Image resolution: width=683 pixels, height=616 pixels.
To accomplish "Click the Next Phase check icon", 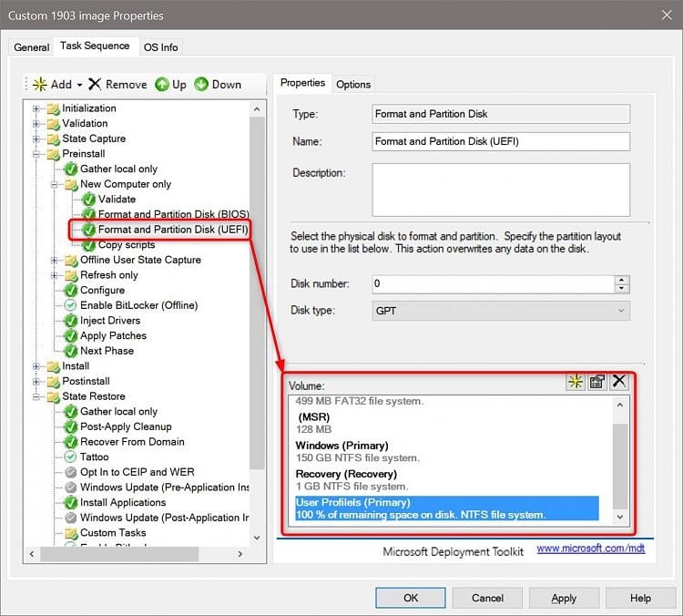I will [x=70, y=351].
